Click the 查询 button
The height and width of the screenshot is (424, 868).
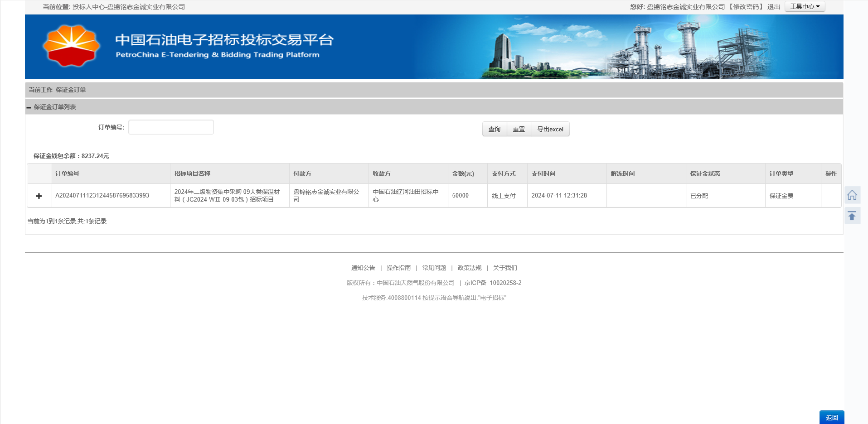tap(495, 129)
